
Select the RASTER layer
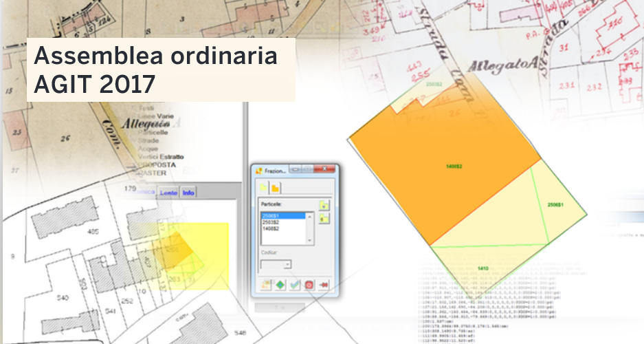click(152, 173)
